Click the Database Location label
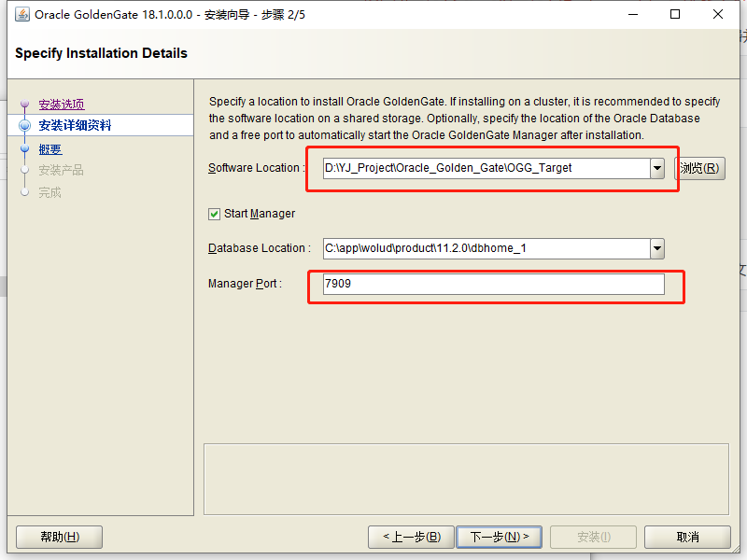 pyautogui.click(x=260, y=248)
